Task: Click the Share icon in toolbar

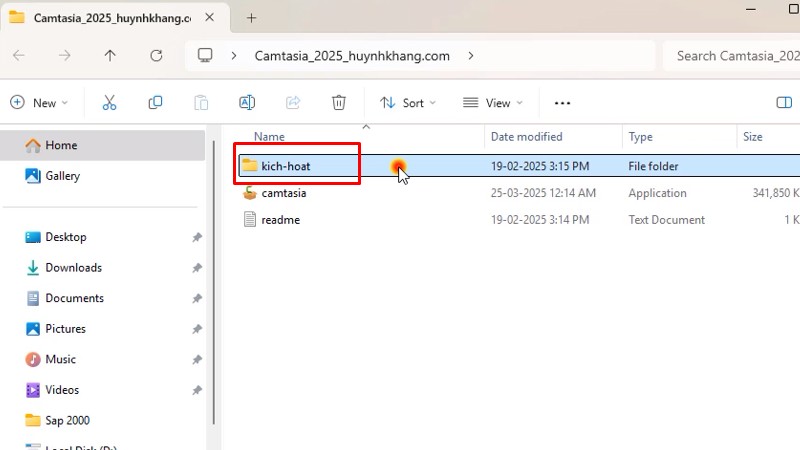Action: tap(293, 103)
